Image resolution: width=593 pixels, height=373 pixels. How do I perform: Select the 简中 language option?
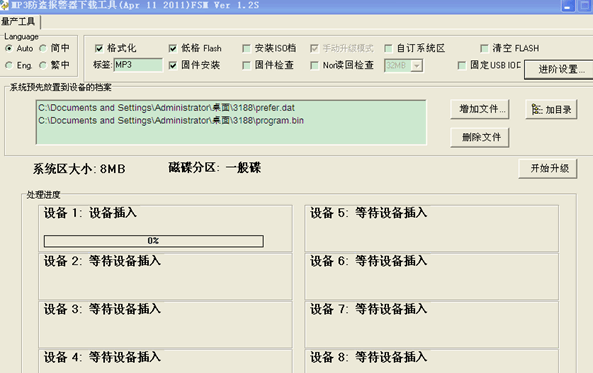(43, 48)
